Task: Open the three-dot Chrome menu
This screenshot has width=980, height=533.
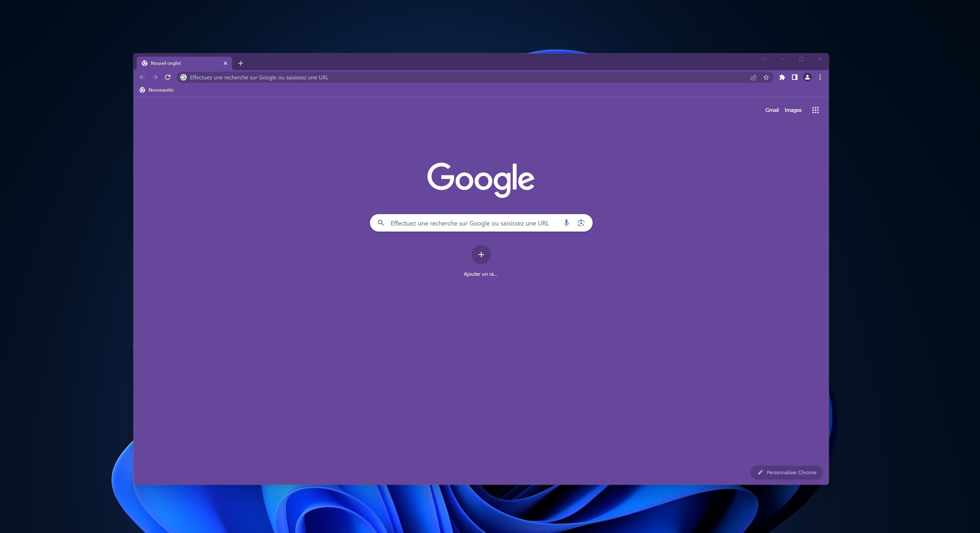Action: point(819,77)
